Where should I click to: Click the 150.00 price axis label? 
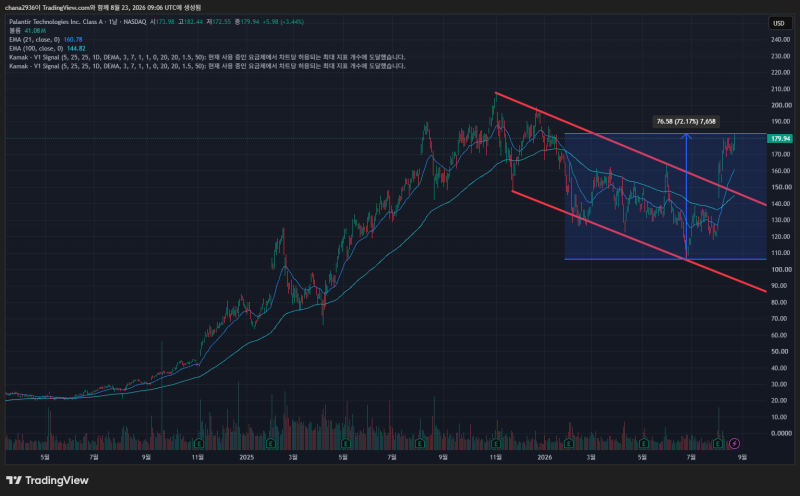pos(781,187)
